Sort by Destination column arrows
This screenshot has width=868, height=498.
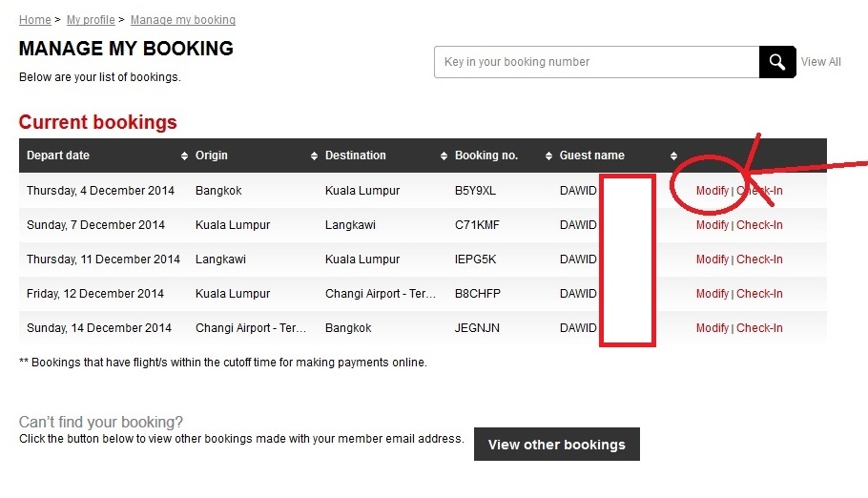coord(444,156)
